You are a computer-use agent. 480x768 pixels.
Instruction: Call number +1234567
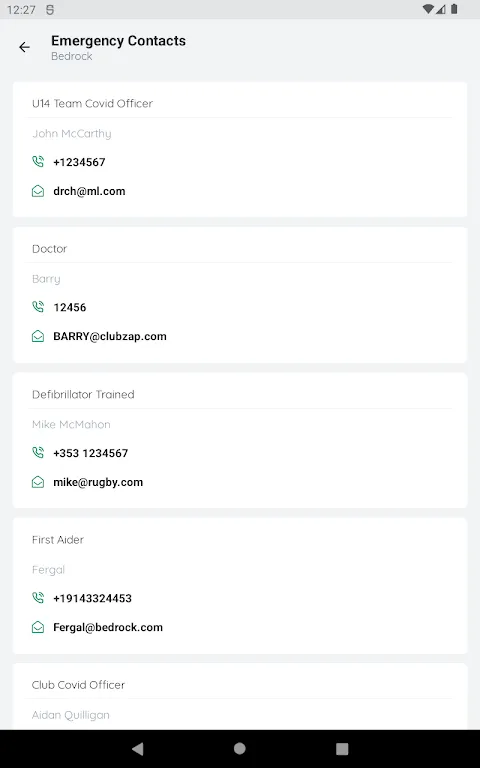coord(79,162)
